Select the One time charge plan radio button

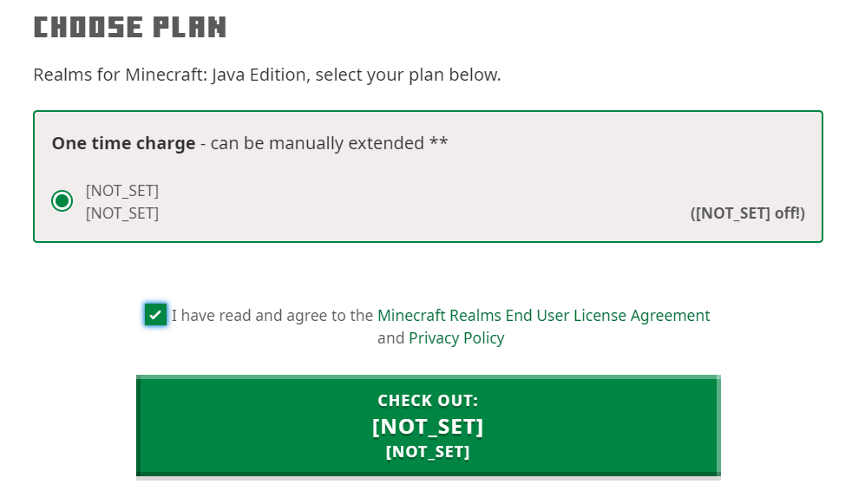tap(62, 201)
